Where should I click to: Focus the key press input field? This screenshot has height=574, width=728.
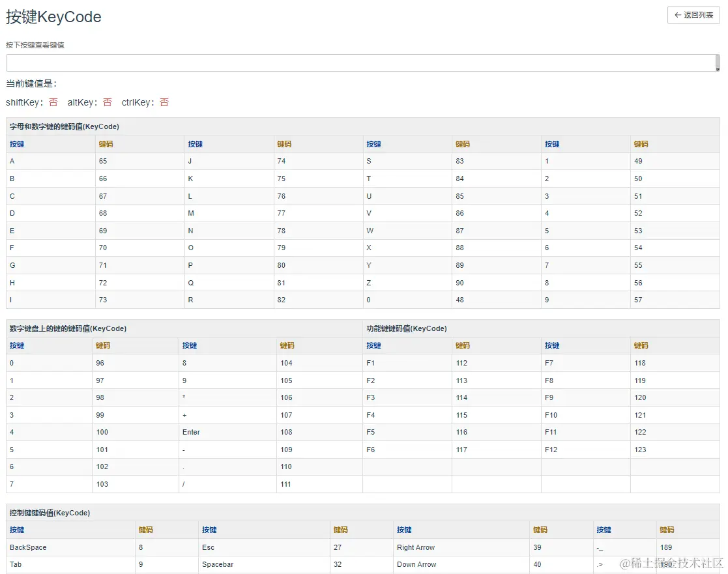[x=358, y=63]
